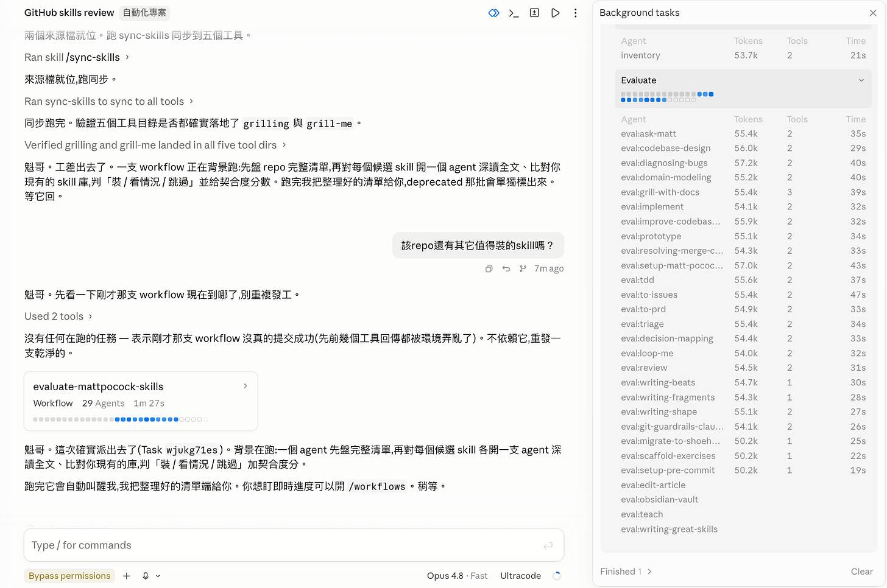Select the eval:setup-pre-commit agent row
Screen dimensions: 887x588
tap(743, 471)
